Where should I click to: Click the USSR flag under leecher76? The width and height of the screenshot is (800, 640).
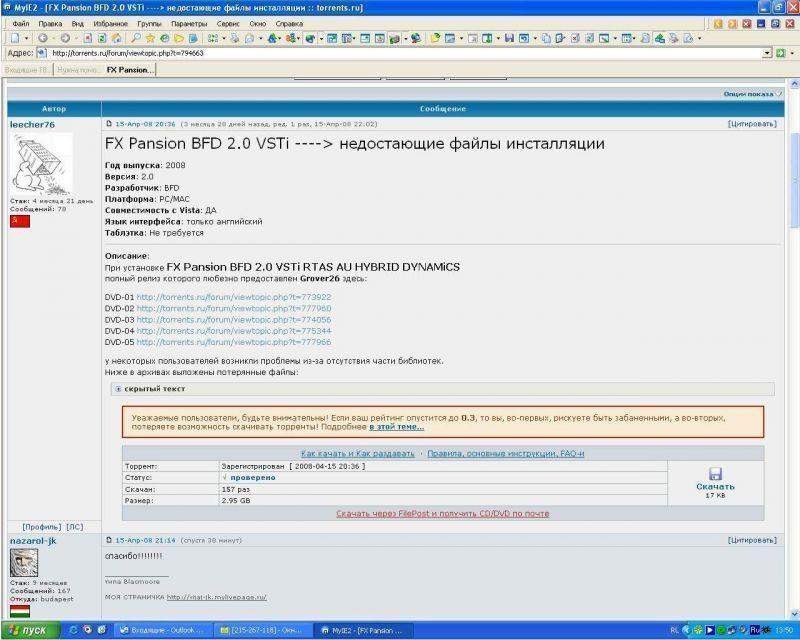[20, 221]
